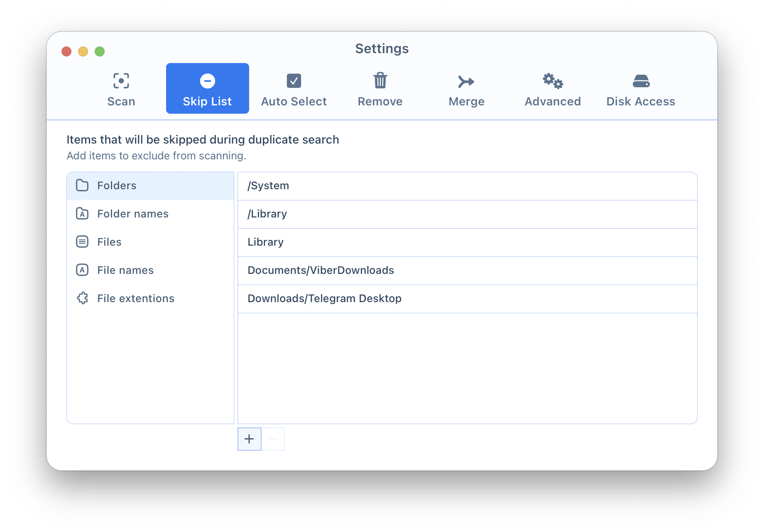Switch to the Advanced tab label
Image resolution: width=764 pixels, height=532 pixels.
(x=553, y=102)
